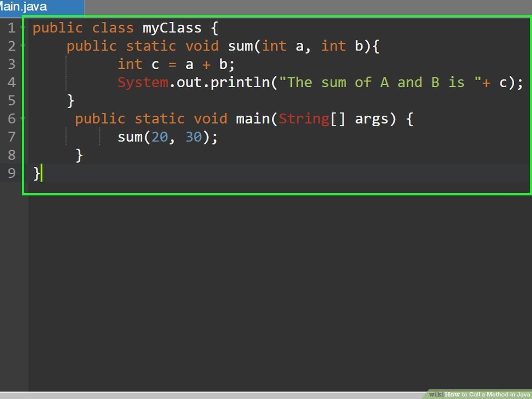Click the closing brace on line 8
The width and height of the screenshot is (532, 399).
pos(79,155)
